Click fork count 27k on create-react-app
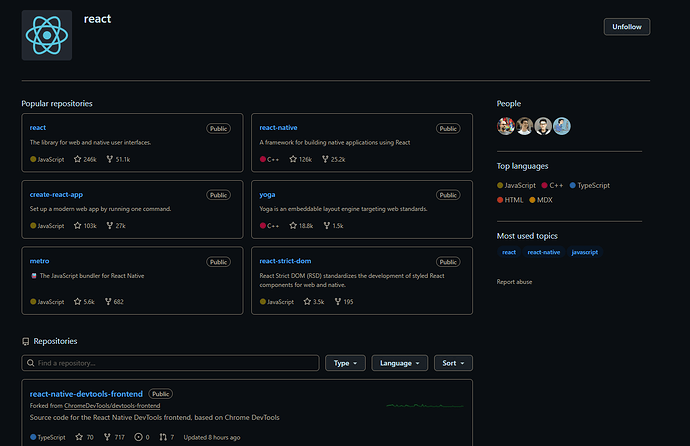Screen dimensions: 690x446 [116, 226]
